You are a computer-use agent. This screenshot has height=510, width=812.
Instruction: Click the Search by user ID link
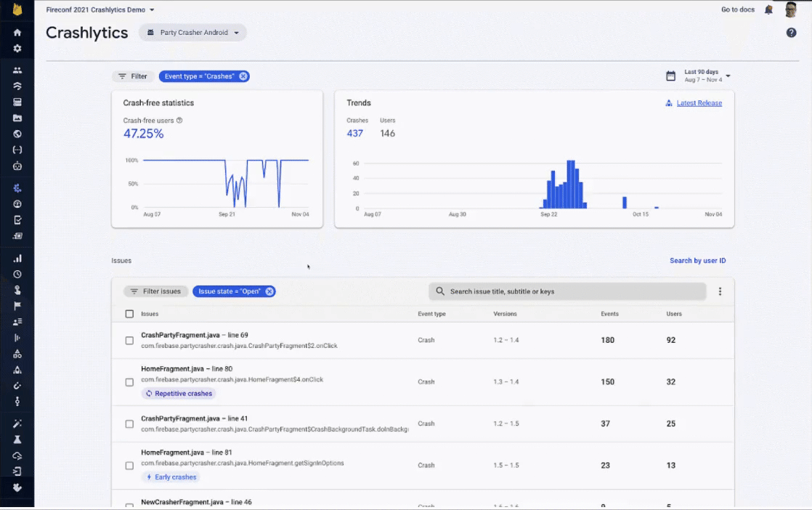pos(697,260)
